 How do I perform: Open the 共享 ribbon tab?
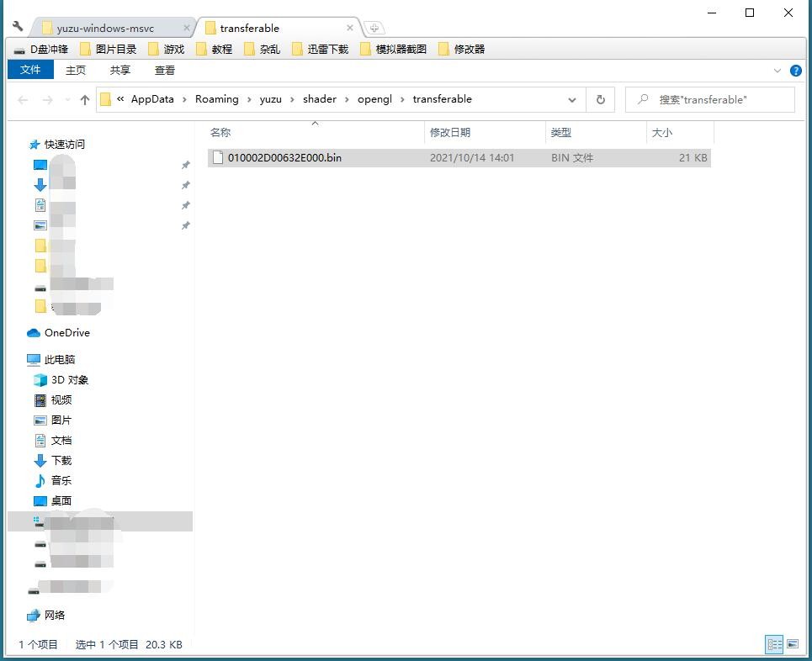(120, 70)
